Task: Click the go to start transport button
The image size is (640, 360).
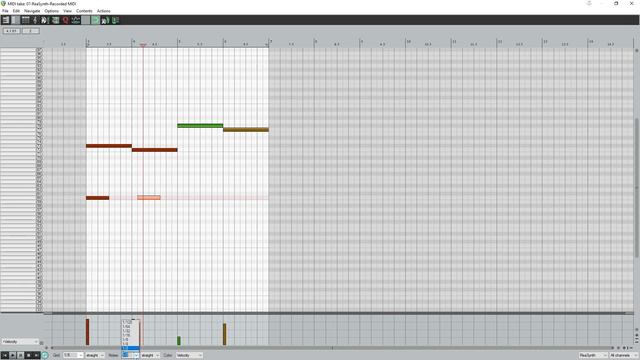Action: tap(4, 356)
